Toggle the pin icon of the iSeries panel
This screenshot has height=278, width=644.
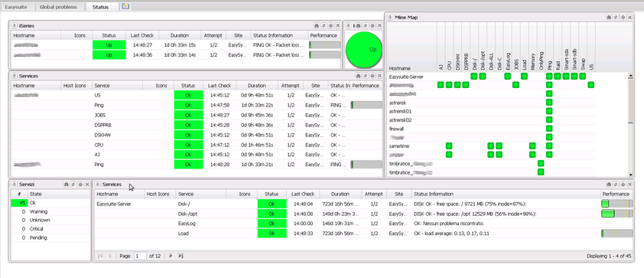(15, 25)
